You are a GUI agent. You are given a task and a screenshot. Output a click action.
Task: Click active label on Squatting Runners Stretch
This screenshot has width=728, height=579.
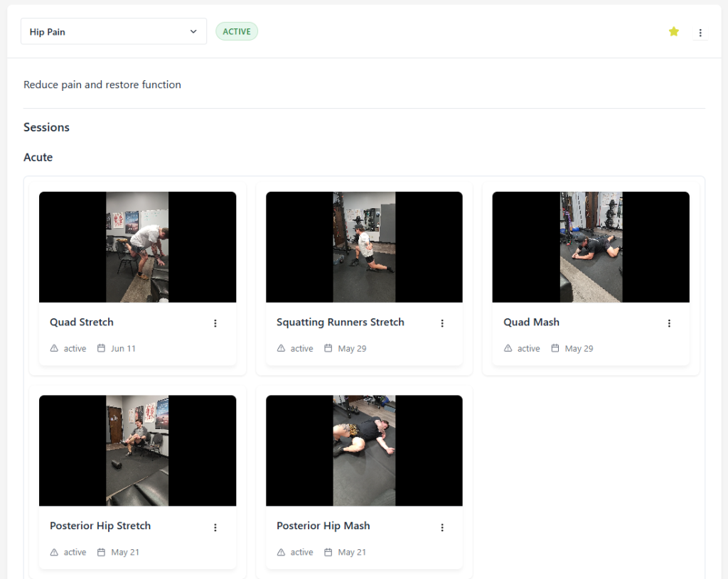[301, 348]
